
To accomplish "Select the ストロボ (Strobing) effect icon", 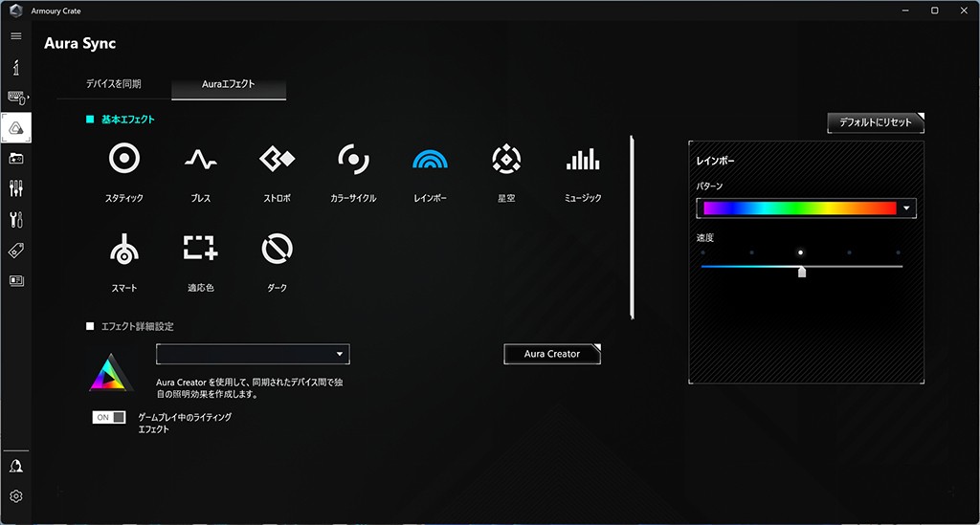I will click(x=277, y=159).
